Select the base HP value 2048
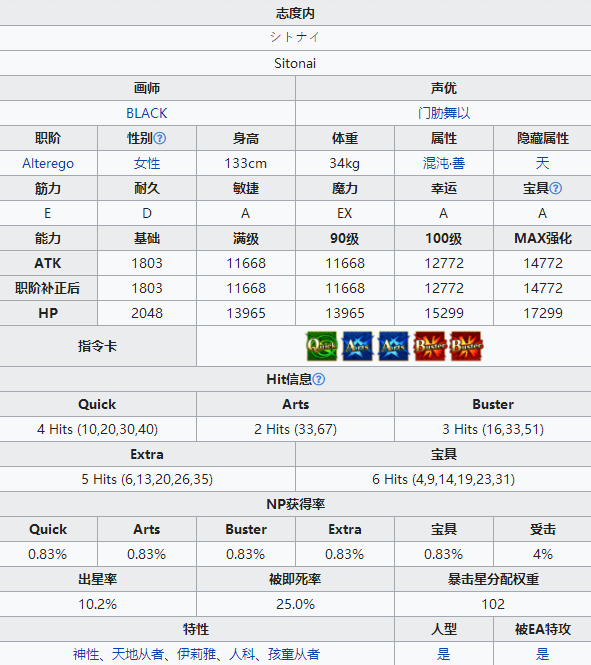 click(x=147, y=313)
